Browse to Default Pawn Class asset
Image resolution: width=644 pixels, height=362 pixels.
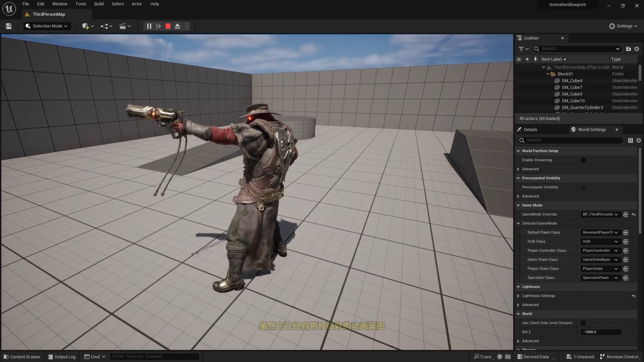pos(626,233)
